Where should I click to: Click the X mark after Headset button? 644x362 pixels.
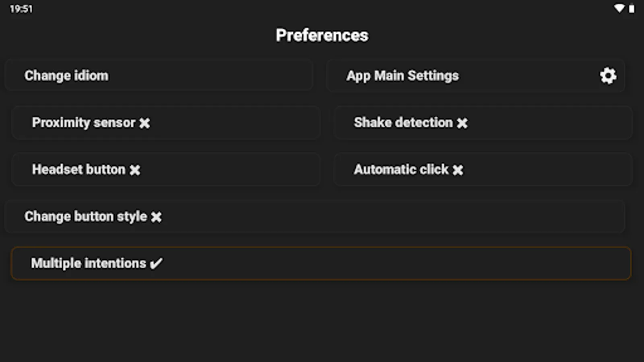[135, 170]
